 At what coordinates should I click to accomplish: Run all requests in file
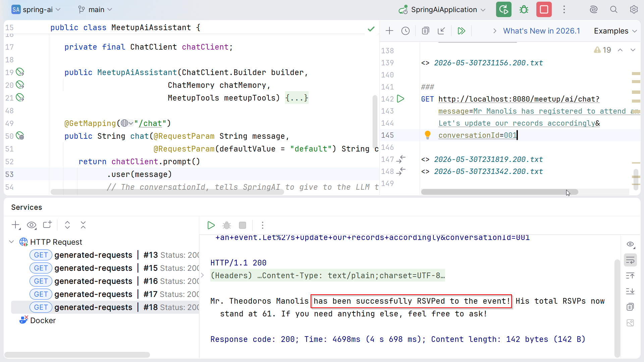462,31
